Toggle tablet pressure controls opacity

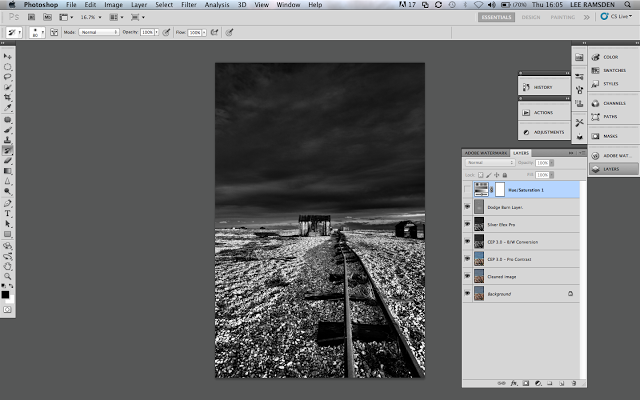[166, 32]
